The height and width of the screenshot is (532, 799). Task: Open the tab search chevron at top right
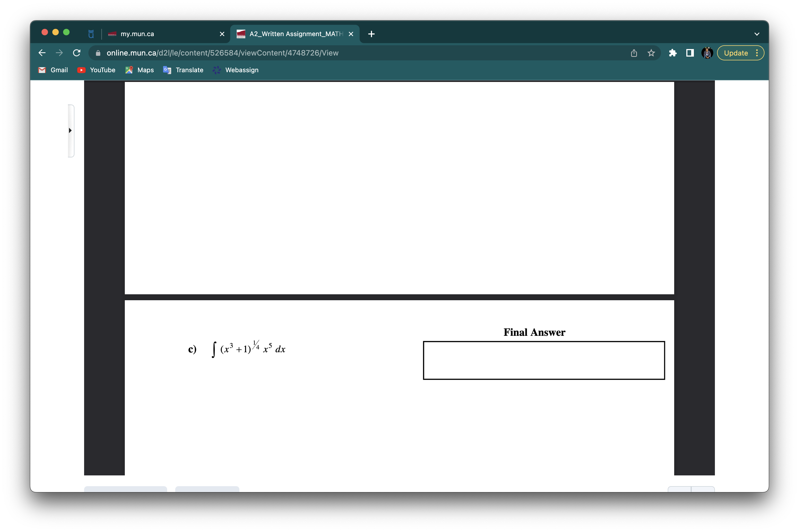pos(757,34)
